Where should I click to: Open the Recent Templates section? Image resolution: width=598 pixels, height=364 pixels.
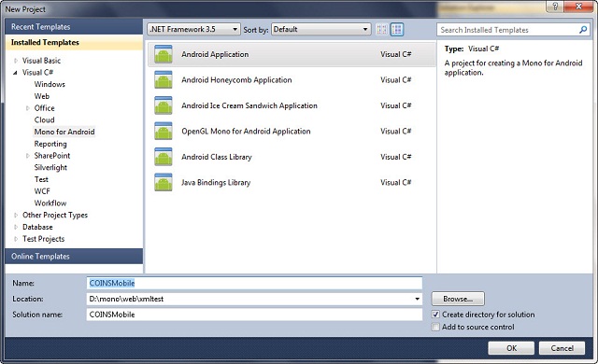pos(74,27)
